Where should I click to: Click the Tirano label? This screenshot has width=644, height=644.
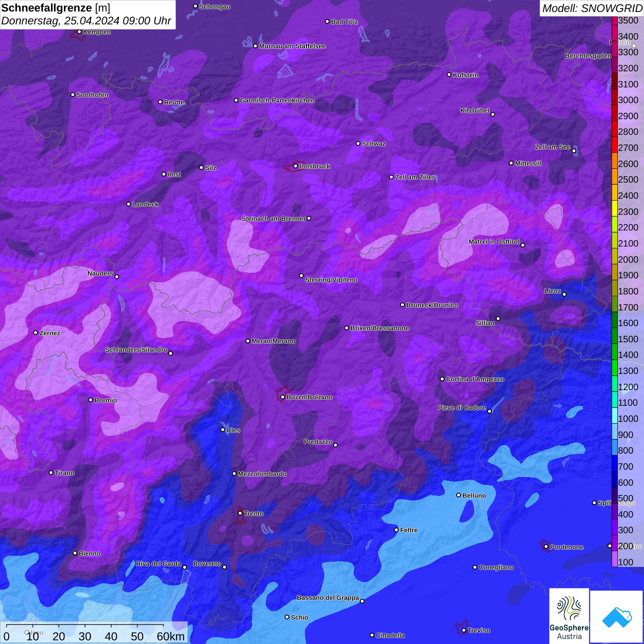(x=64, y=473)
